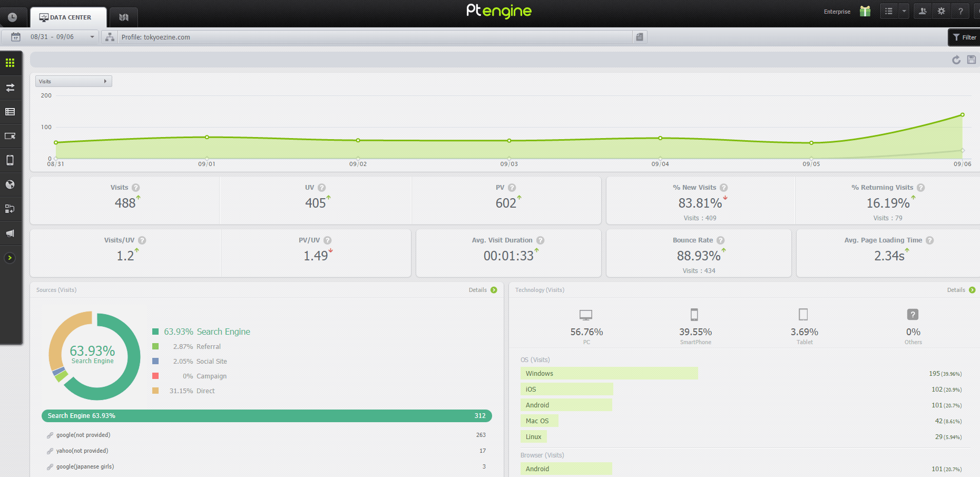Switch to the heatmap map tab

tap(124, 17)
